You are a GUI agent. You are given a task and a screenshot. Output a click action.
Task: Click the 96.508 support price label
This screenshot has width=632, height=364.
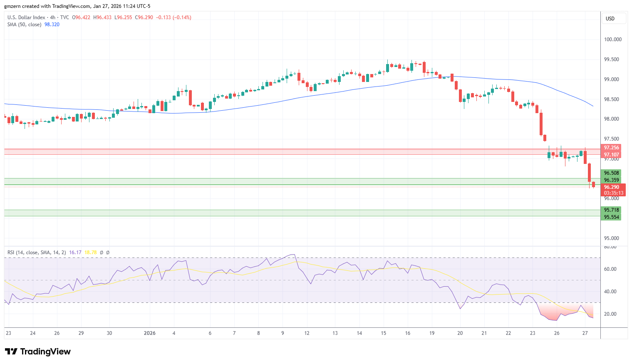(x=612, y=173)
